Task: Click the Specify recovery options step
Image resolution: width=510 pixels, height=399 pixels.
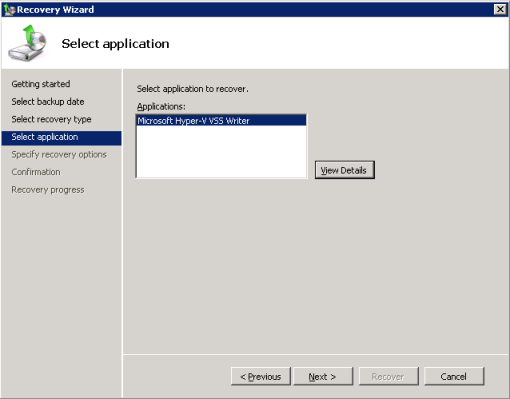Action: tap(59, 154)
